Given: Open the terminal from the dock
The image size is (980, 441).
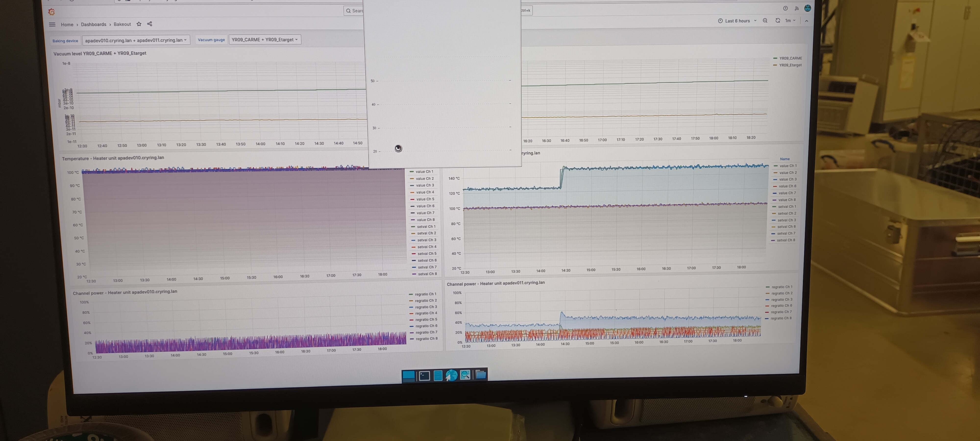Looking at the screenshot, I should pos(424,376).
